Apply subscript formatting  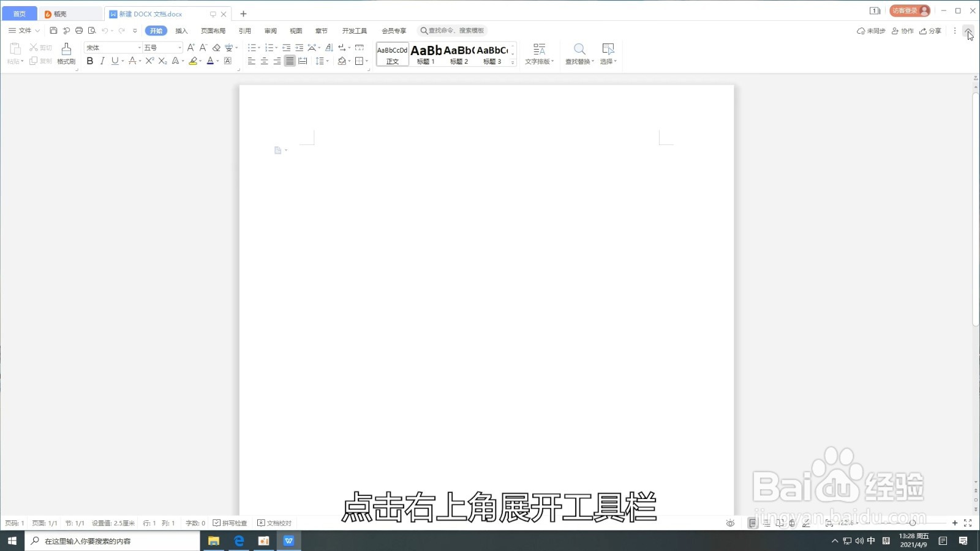click(x=162, y=61)
